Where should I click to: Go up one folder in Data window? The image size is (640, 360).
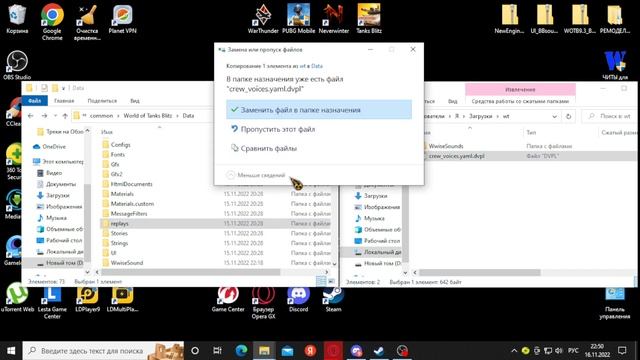[65, 116]
